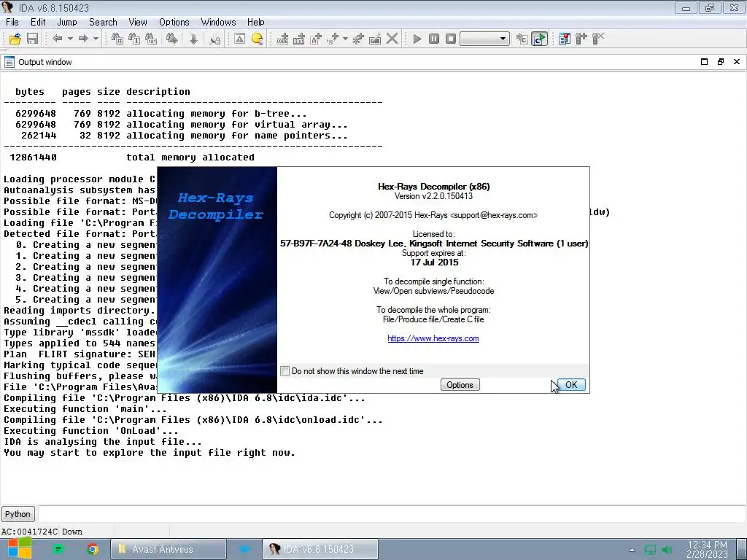Float the Output window panel

tap(720, 62)
